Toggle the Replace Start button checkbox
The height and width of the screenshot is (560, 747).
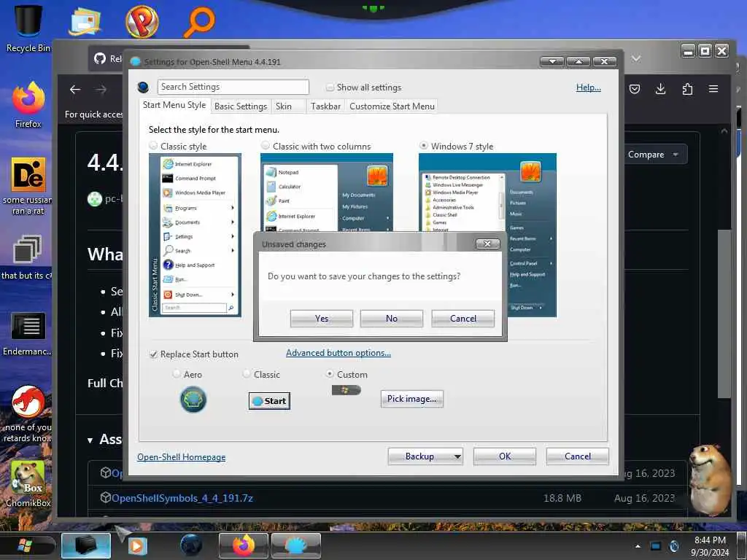click(x=153, y=354)
